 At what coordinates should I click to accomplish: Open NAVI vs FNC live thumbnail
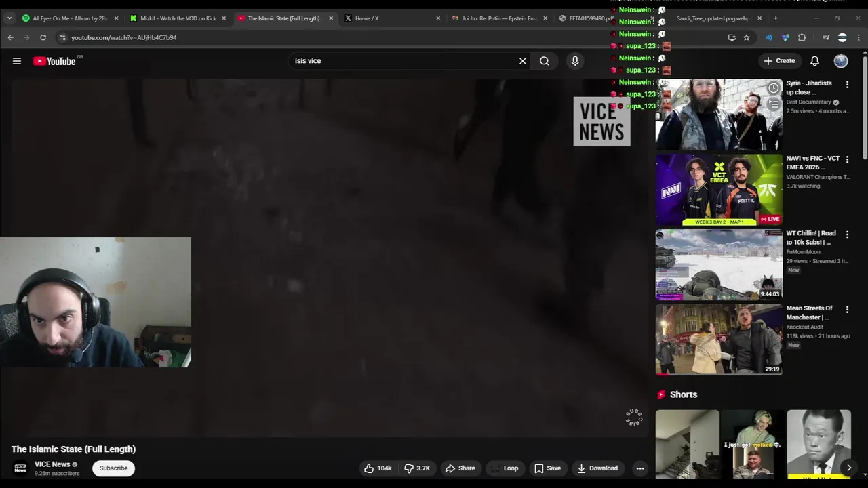(x=719, y=190)
